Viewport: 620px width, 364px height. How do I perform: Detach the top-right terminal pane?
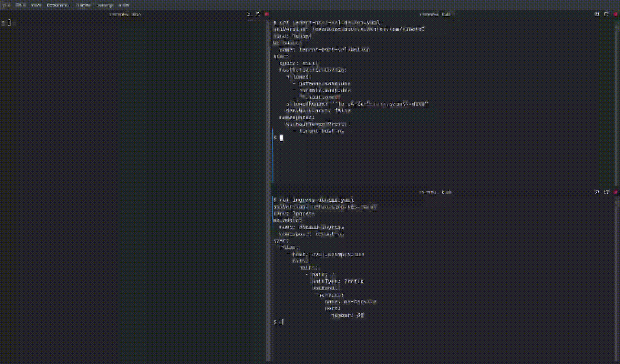606,14
